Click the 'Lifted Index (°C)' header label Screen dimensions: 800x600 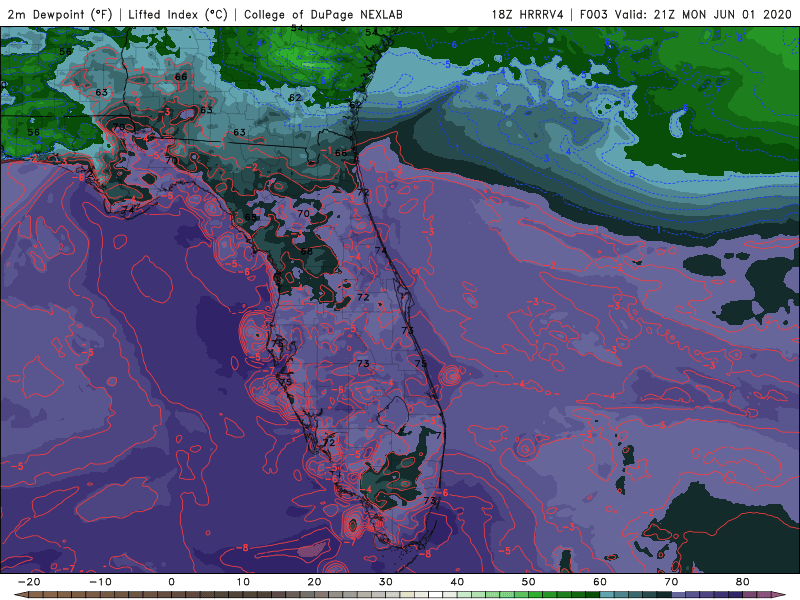click(x=178, y=14)
